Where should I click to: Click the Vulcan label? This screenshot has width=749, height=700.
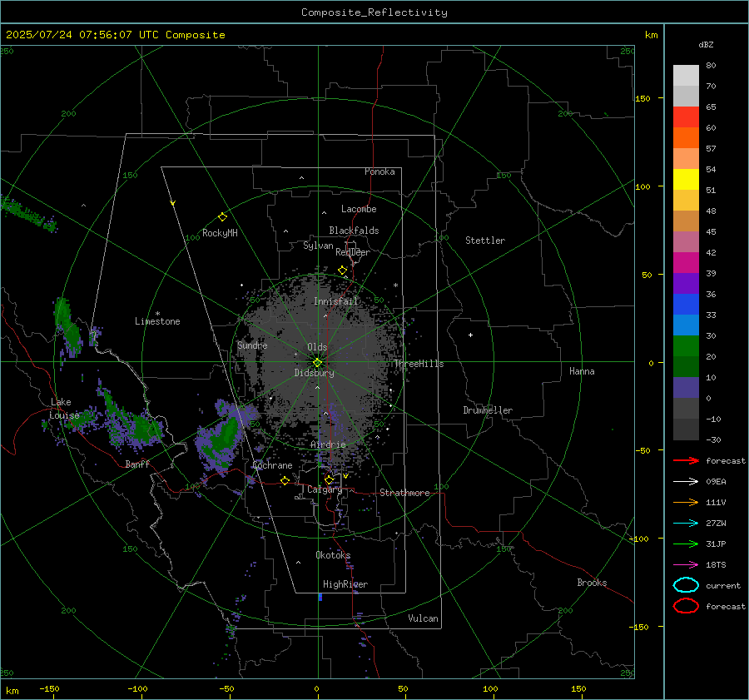pos(423,618)
